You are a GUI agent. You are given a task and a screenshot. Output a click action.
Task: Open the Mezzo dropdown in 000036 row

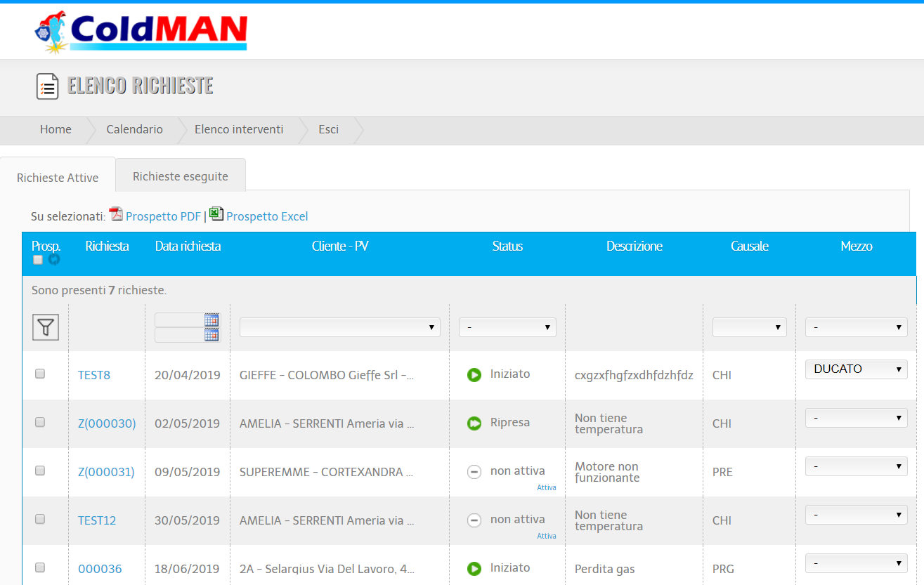pyautogui.click(x=857, y=564)
